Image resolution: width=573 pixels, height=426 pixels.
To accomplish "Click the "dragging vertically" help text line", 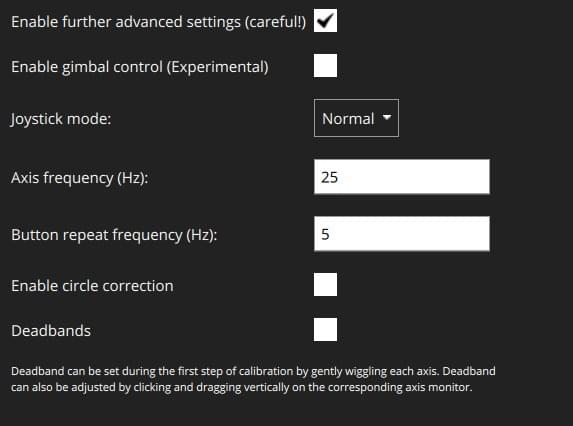I will click(x=242, y=387).
